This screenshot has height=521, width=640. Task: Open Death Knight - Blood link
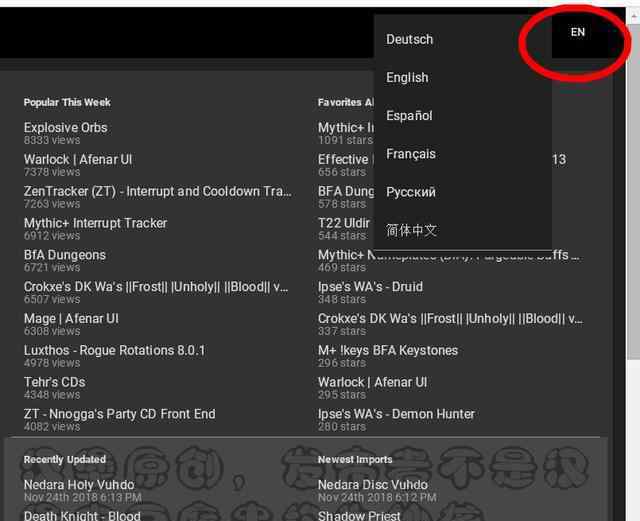82,516
